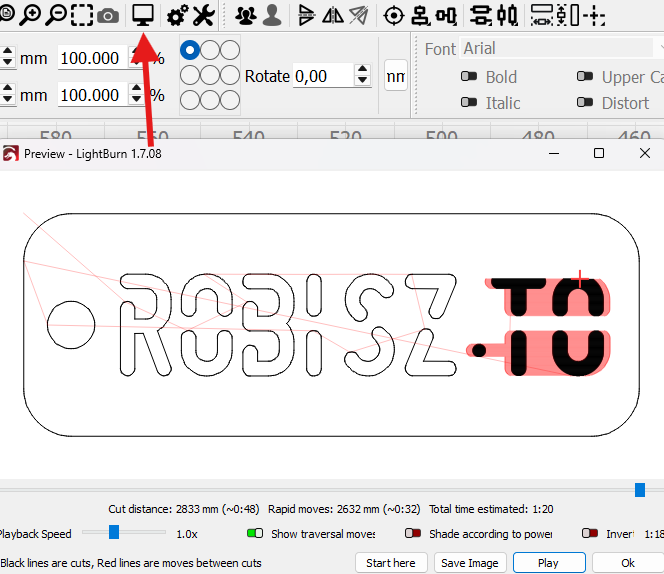Viewport: 664px width, 574px height.
Task: Turn on the Bold text toggle
Action: (x=468, y=77)
